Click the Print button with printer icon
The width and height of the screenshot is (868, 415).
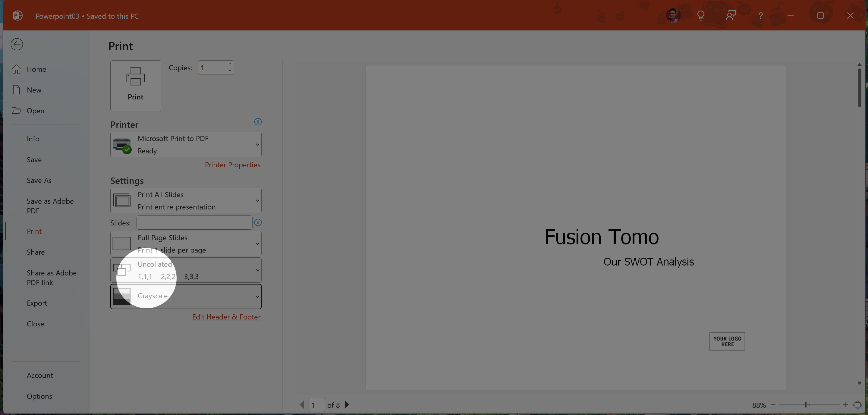[x=135, y=86]
